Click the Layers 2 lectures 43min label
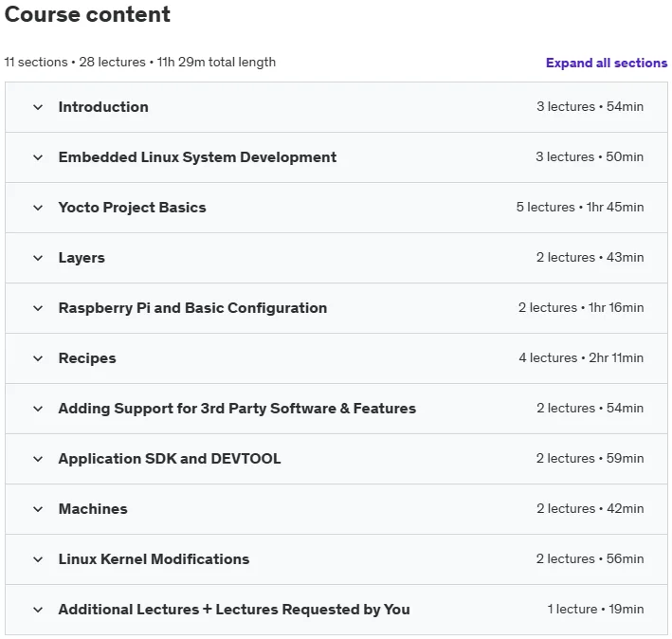This screenshot has width=672, height=639. tap(590, 257)
